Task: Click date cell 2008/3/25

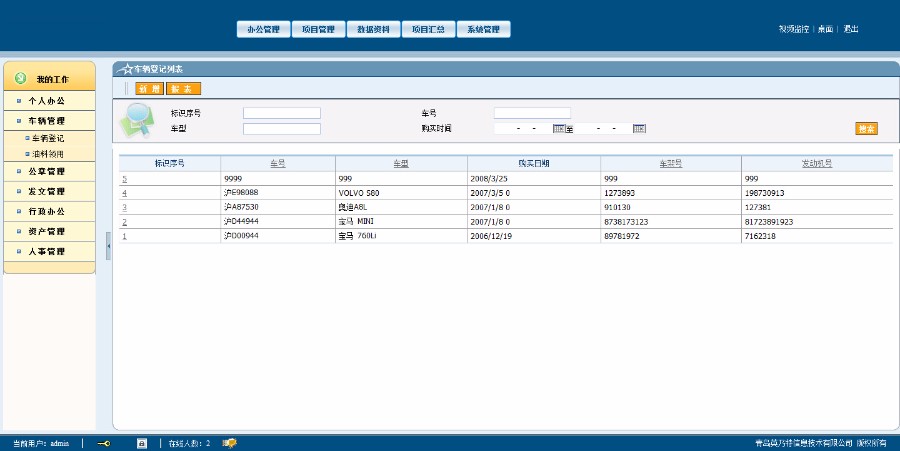Action: coord(489,179)
